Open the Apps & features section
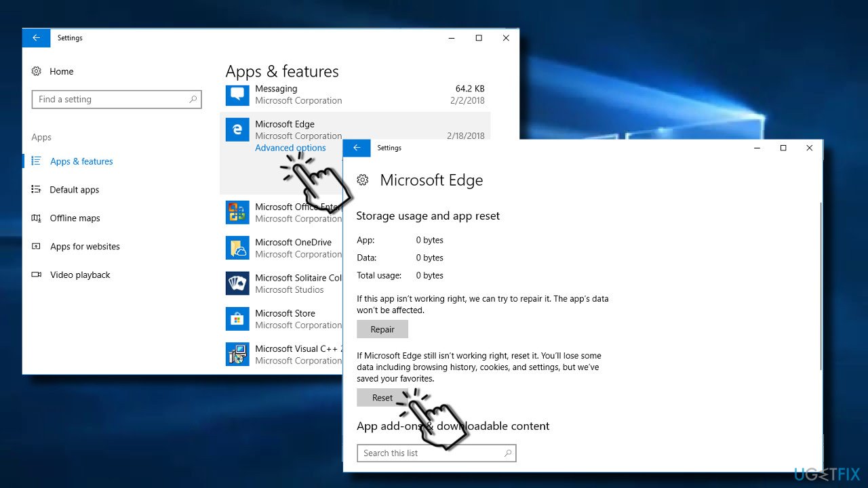868x488 pixels. click(81, 161)
